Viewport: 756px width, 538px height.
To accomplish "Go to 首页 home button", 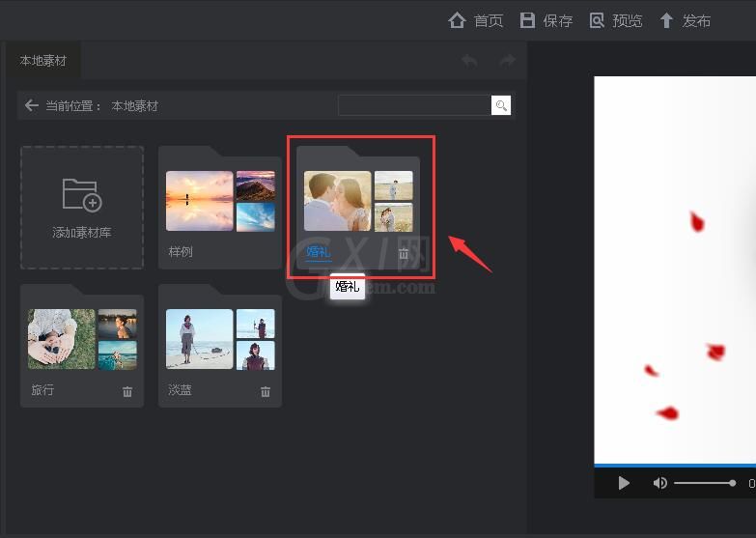I will 476,20.
